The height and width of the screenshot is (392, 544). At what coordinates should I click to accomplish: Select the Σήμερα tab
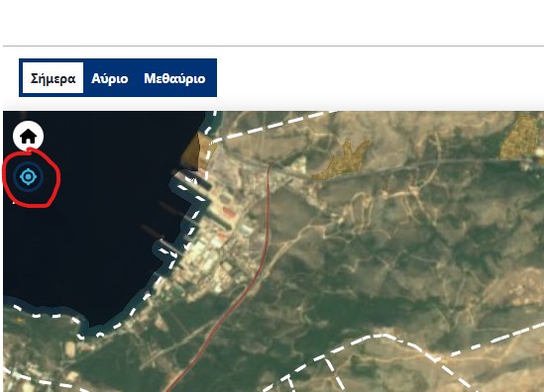pyautogui.click(x=53, y=78)
